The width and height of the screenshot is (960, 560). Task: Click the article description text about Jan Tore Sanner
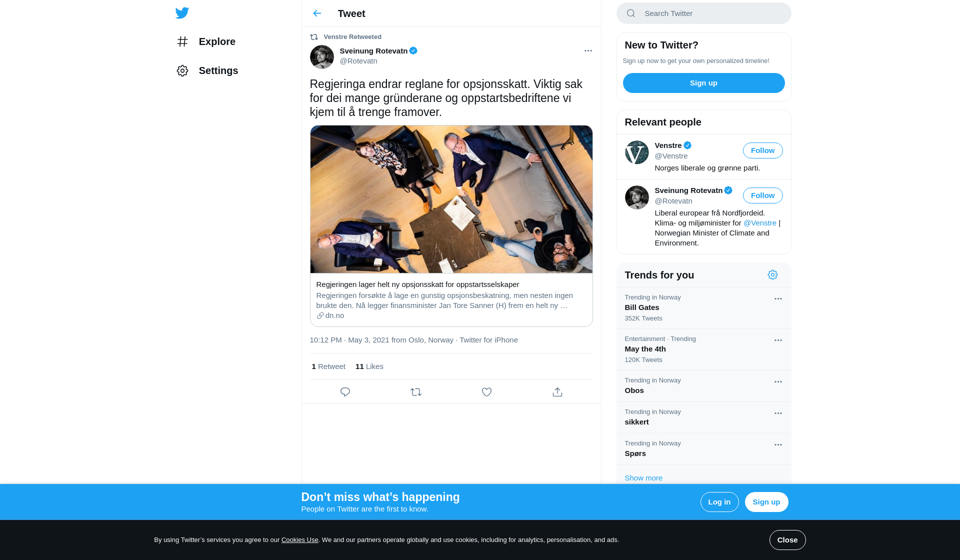444,300
